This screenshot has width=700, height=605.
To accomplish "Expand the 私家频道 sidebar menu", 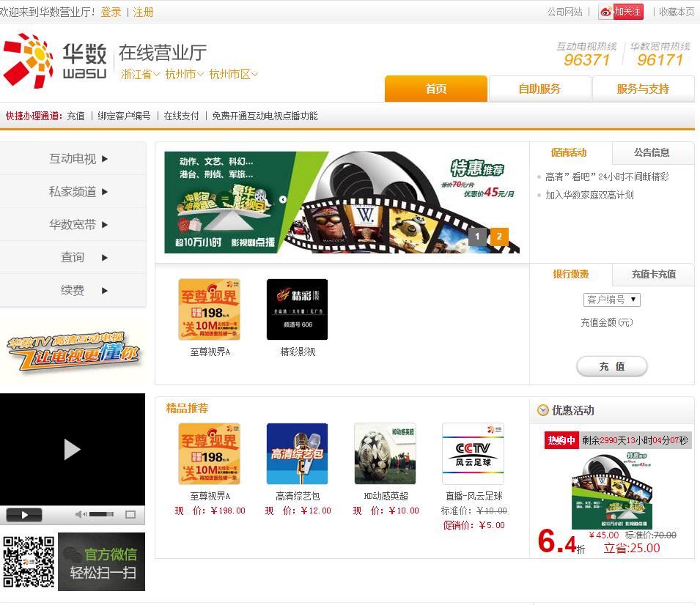I will [73, 191].
